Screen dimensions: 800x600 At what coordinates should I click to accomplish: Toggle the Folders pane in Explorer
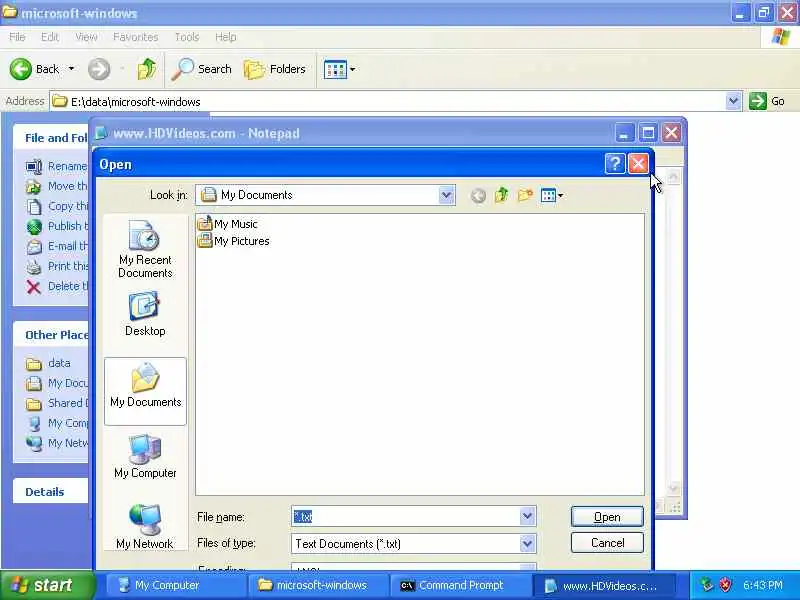(x=275, y=69)
